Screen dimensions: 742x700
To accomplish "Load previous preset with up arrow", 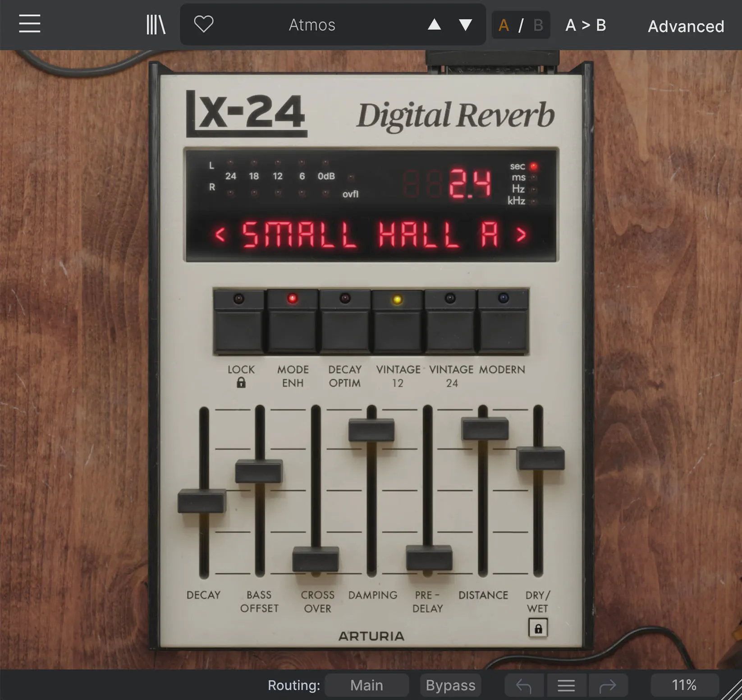I will click(x=434, y=24).
